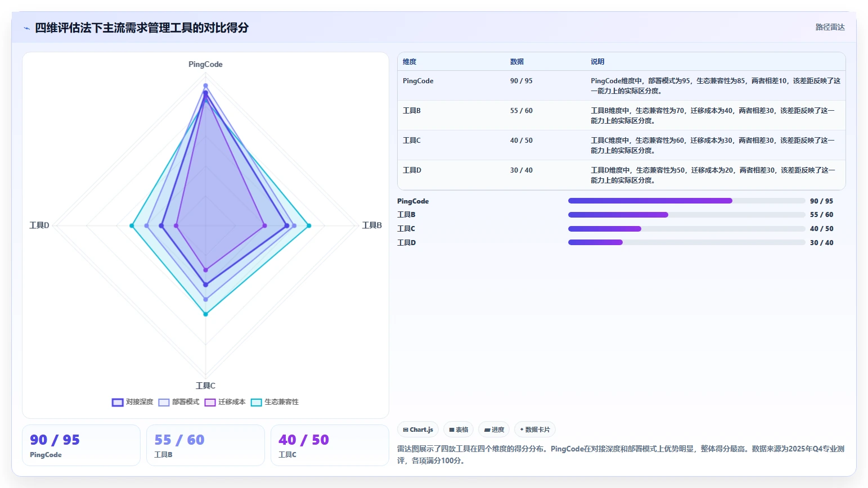
Task: Click the lightning icon beside the title
Action: click(26, 28)
